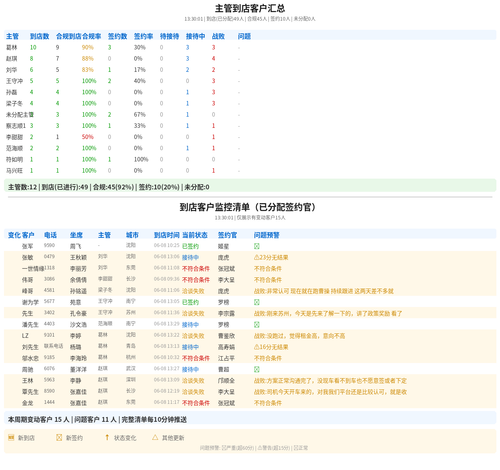Click the 23分无结果 warning

(x=271, y=258)
